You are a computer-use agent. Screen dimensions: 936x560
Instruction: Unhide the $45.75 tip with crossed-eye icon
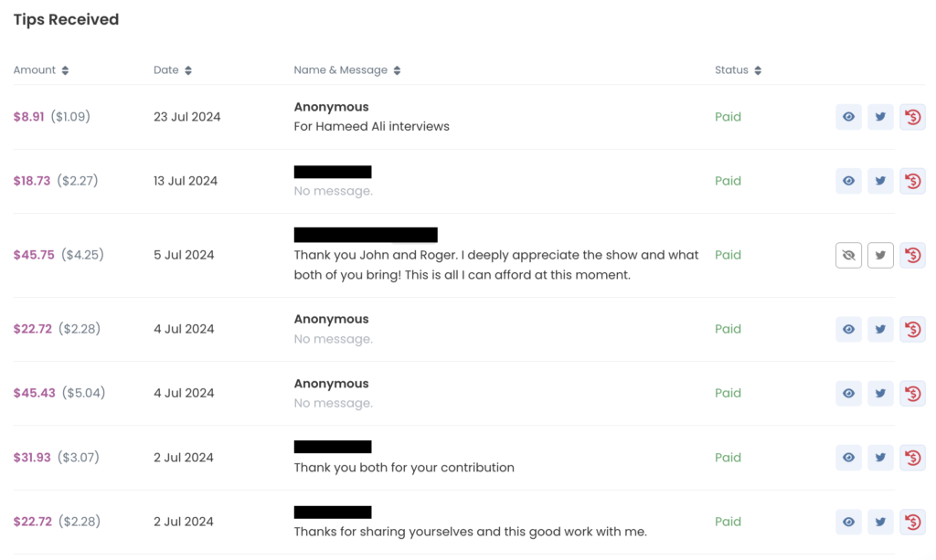[x=848, y=255]
